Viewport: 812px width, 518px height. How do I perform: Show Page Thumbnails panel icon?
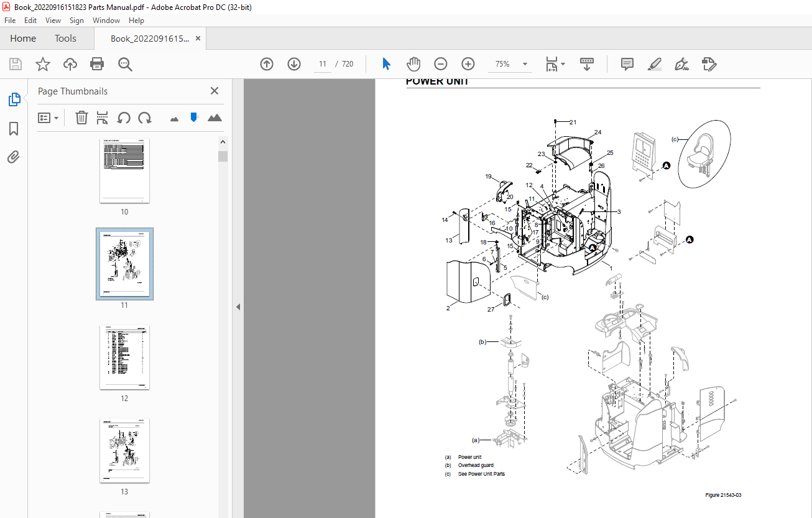tap(14, 99)
